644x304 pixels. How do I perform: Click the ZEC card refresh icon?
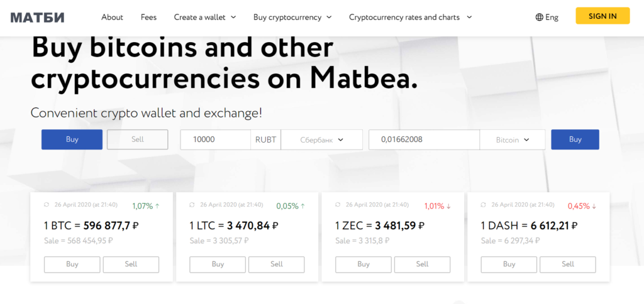pos(338,204)
